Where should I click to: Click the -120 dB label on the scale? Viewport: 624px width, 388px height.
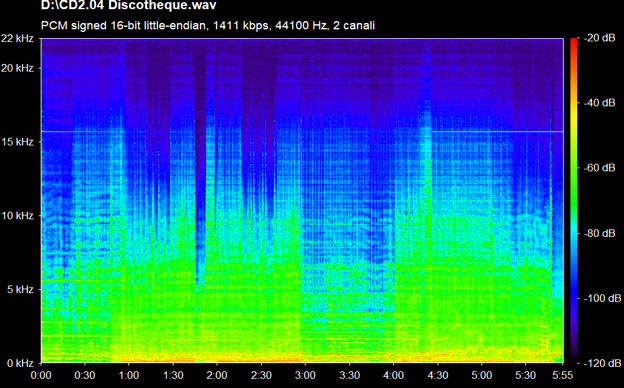click(602, 363)
